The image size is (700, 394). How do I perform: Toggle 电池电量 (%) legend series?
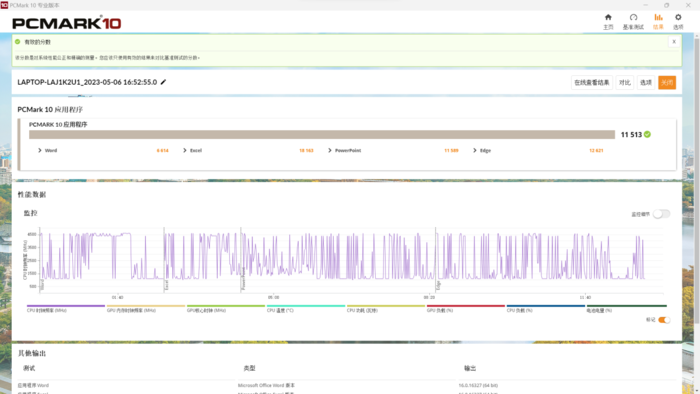click(x=626, y=309)
